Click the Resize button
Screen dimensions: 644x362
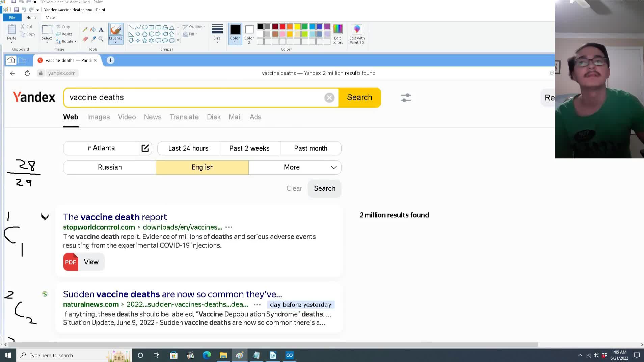[x=64, y=34]
